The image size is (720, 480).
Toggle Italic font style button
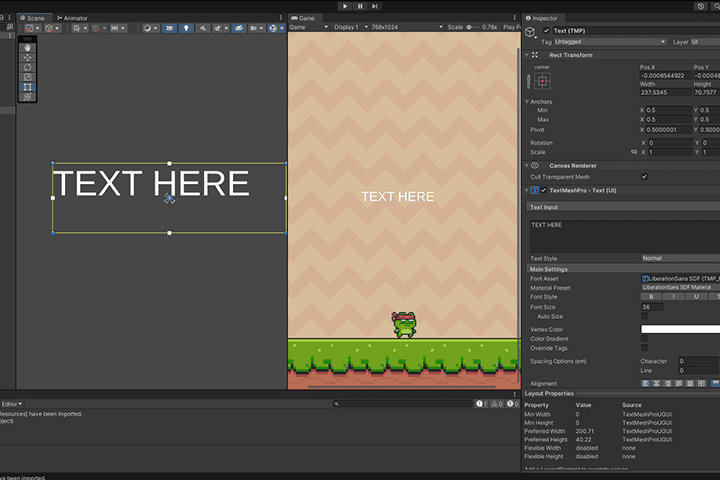click(x=674, y=297)
